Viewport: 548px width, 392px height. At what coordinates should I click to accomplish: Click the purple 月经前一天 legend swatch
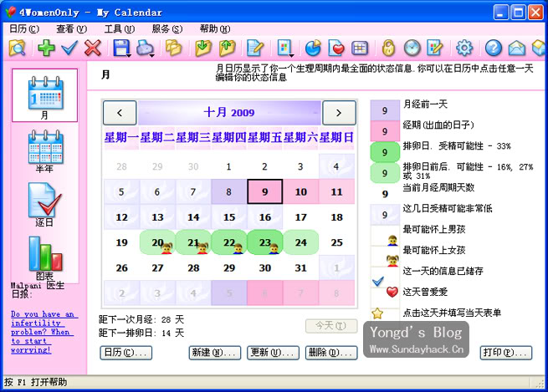(x=385, y=110)
